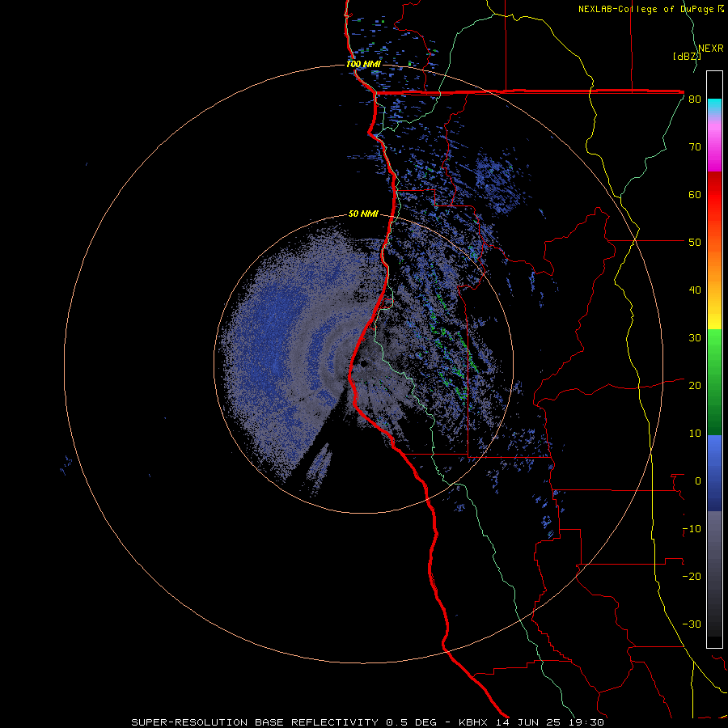Click the dark radar site at the rings' center

pyautogui.click(x=363, y=363)
